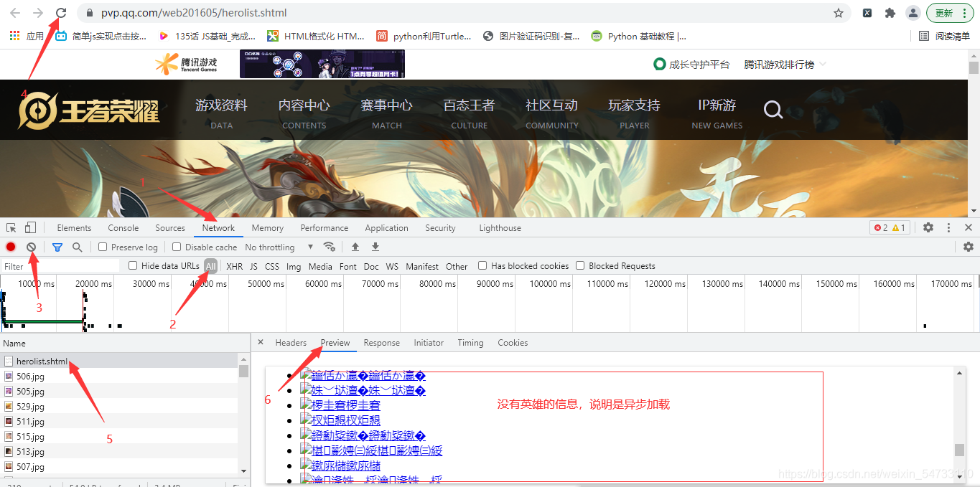Bookmark the page with the star icon
This screenshot has height=487, width=980.
click(x=838, y=13)
